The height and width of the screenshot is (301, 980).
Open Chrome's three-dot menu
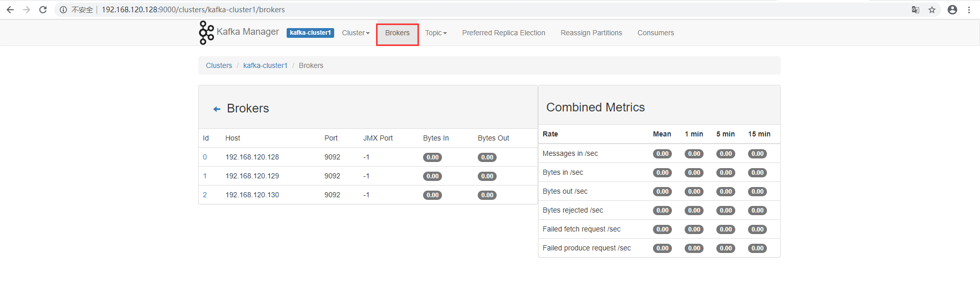969,10
